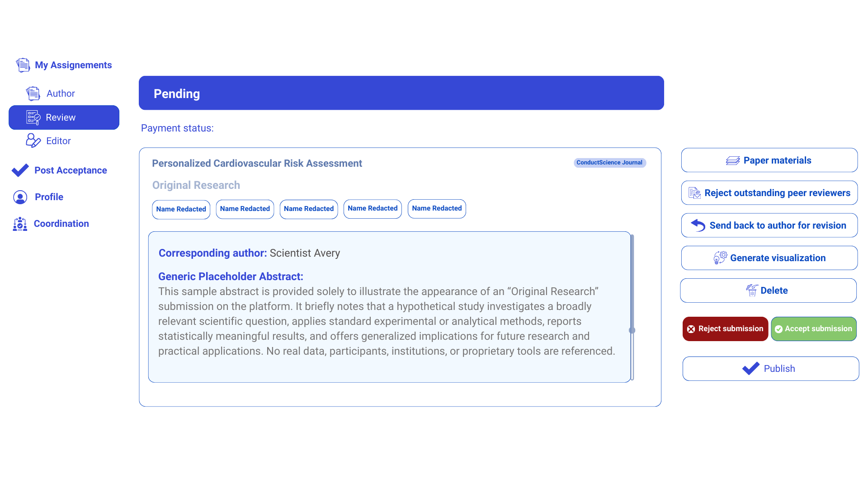Click the Delete trash bin icon
868x497 pixels.
coord(752,291)
